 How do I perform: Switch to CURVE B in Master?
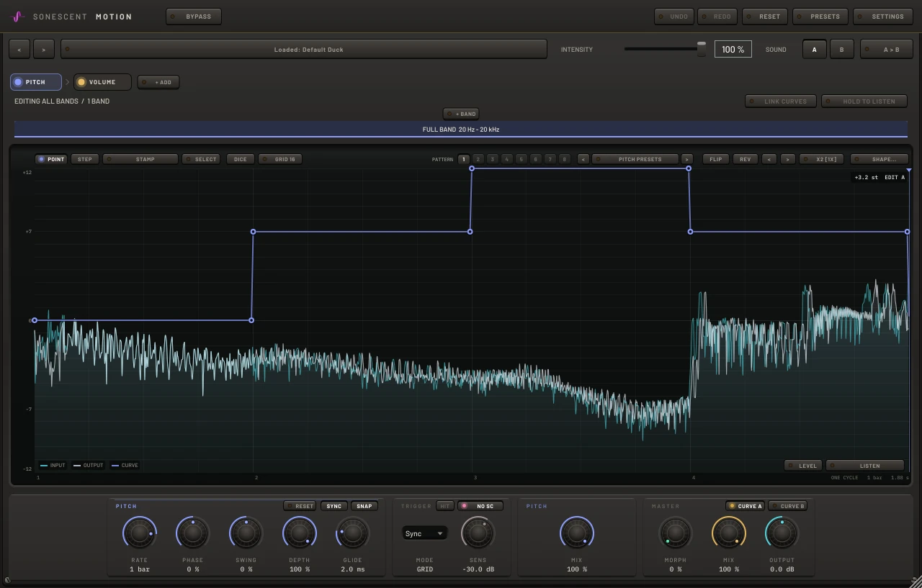(788, 506)
